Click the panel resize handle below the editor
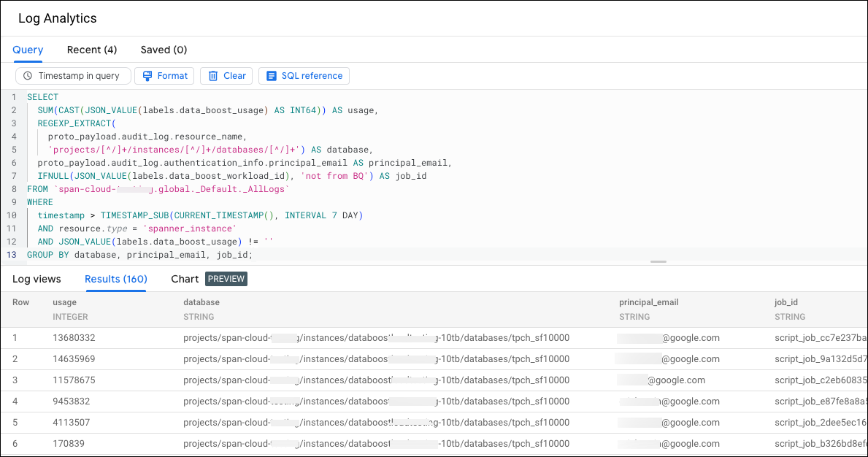This screenshot has width=868, height=457. click(x=658, y=261)
